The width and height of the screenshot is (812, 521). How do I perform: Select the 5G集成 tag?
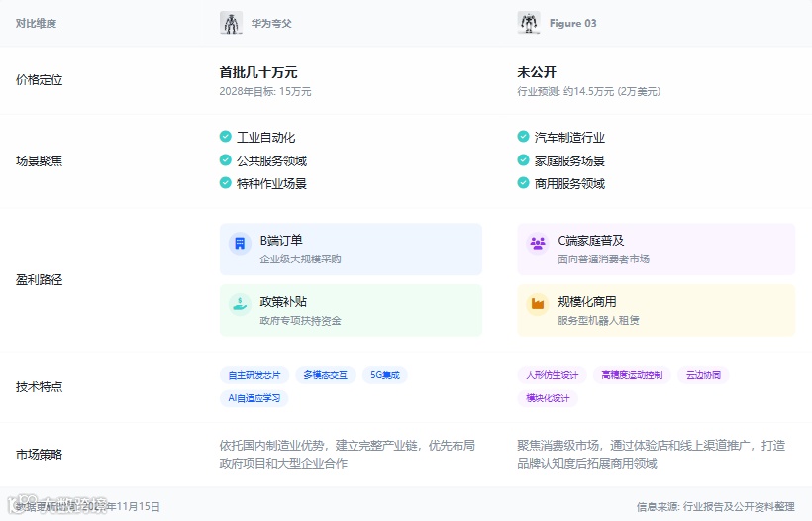pyautogui.click(x=385, y=375)
